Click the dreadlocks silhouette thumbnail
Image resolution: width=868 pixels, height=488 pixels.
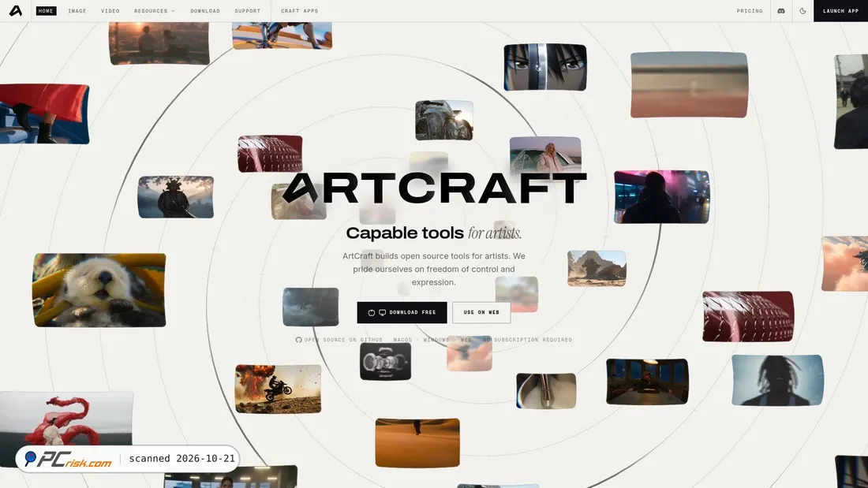tap(777, 380)
